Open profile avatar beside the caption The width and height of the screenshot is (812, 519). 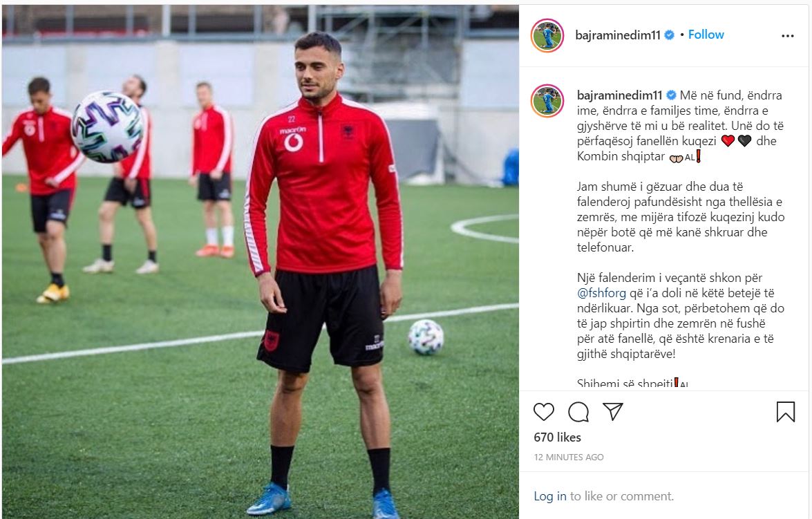pyautogui.click(x=547, y=101)
